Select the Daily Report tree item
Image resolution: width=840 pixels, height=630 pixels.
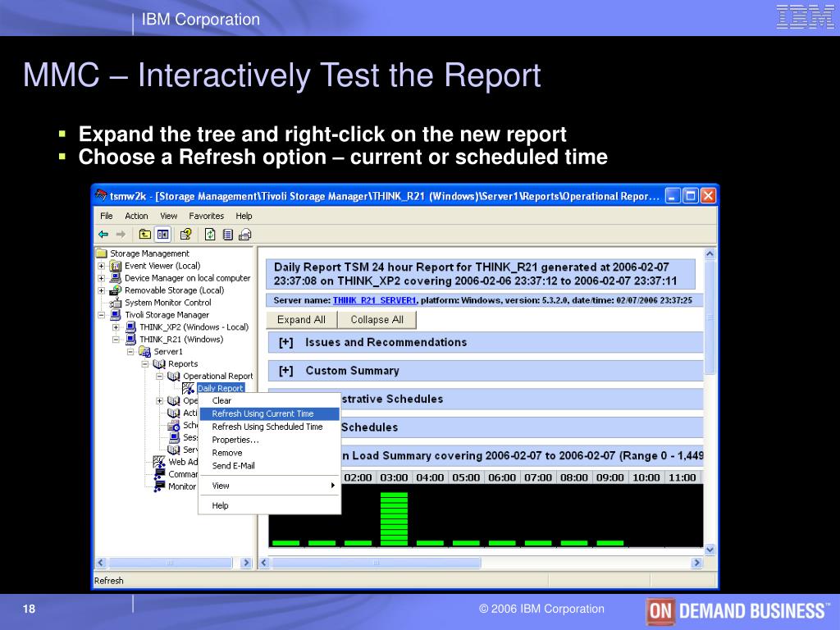220,388
